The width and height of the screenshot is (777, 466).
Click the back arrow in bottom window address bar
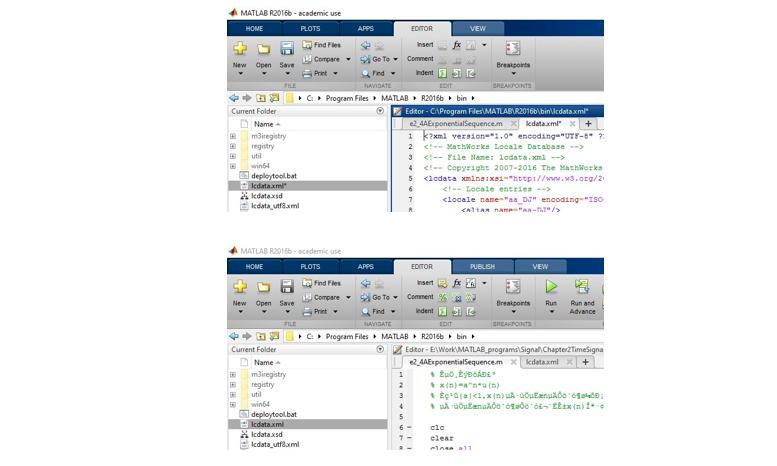click(x=234, y=336)
